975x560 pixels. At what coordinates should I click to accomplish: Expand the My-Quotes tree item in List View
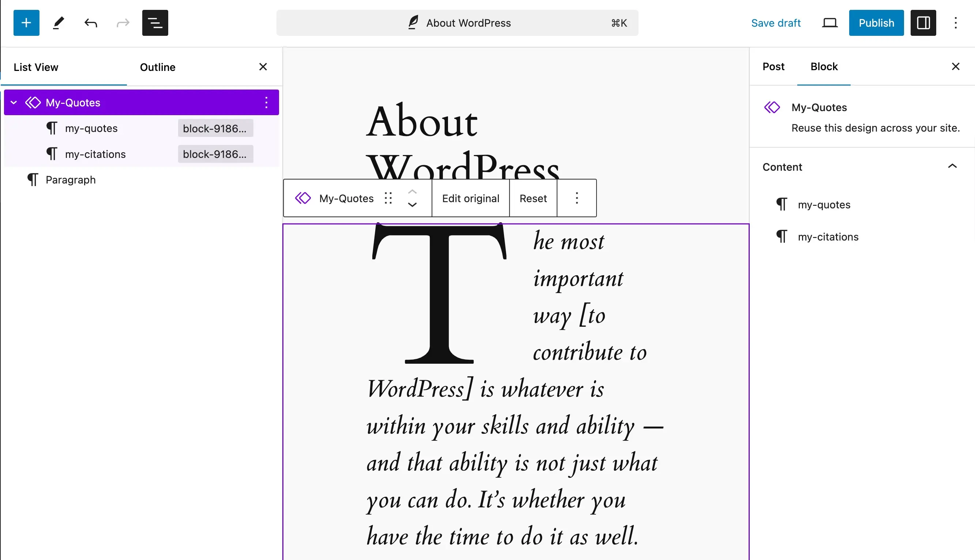click(14, 102)
